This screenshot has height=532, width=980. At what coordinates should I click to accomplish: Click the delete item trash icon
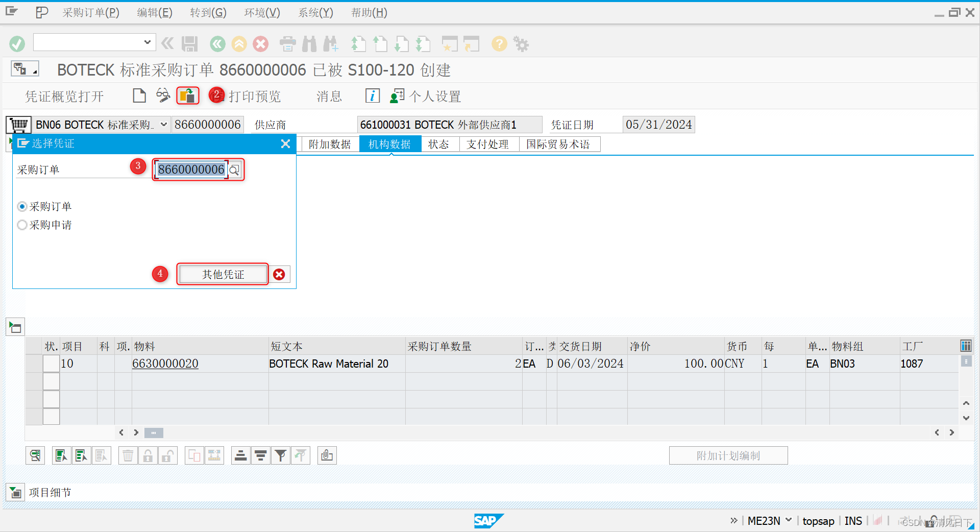[x=128, y=455]
